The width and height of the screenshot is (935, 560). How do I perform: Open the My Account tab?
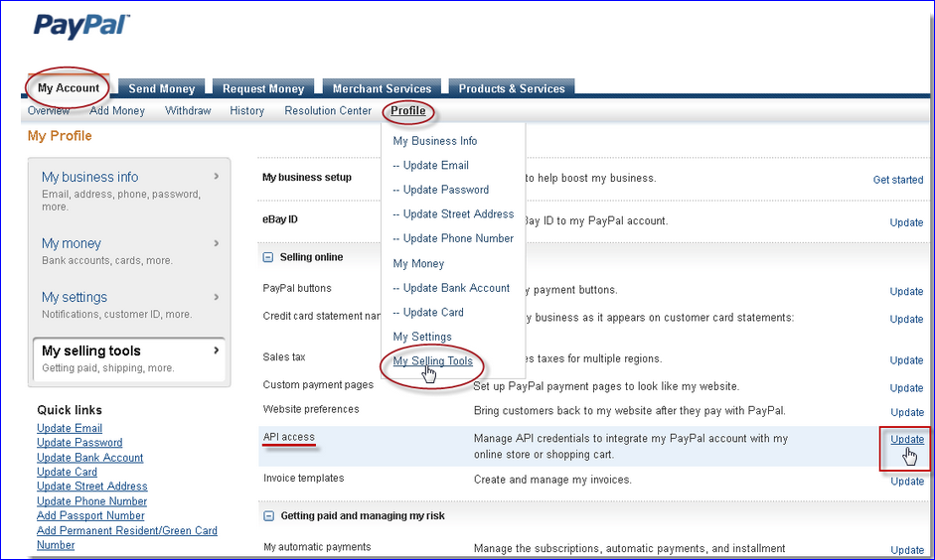click(69, 87)
